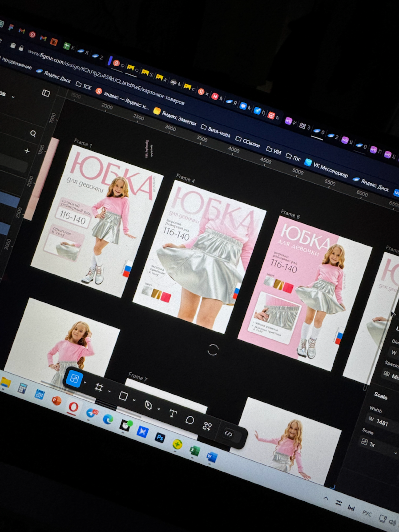Switch to the orange cat icon tab
This screenshot has height=532, width=399.
(54, 42)
